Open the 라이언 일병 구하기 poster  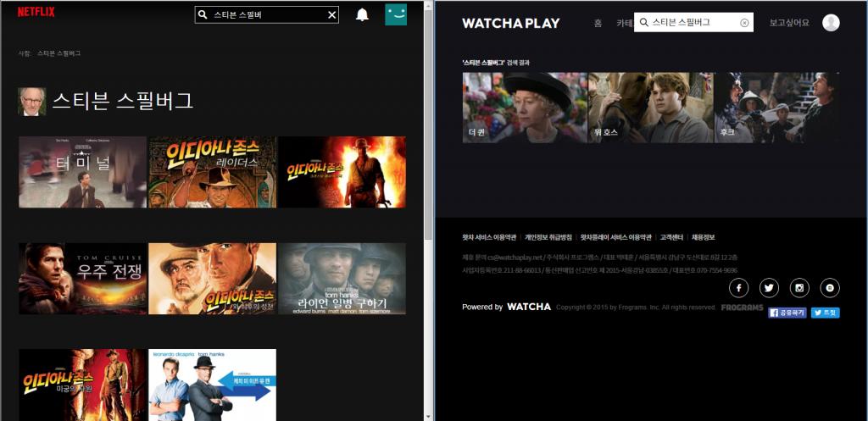tap(342, 279)
